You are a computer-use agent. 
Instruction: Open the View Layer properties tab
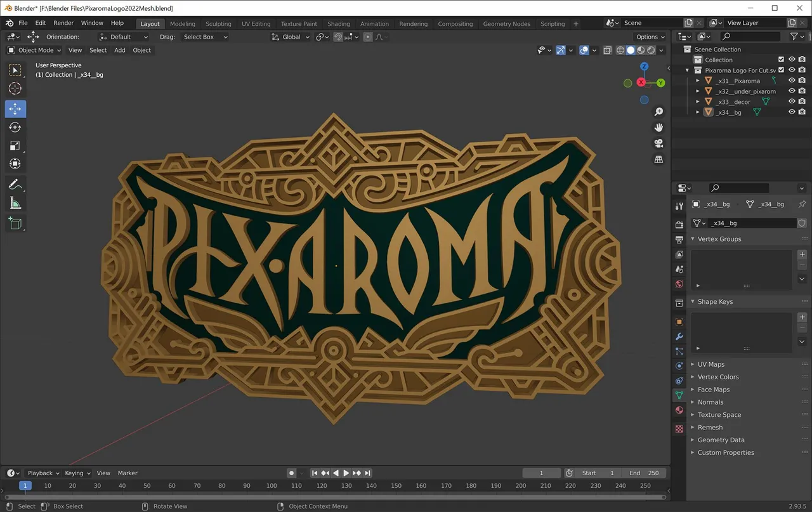[x=679, y=254]
